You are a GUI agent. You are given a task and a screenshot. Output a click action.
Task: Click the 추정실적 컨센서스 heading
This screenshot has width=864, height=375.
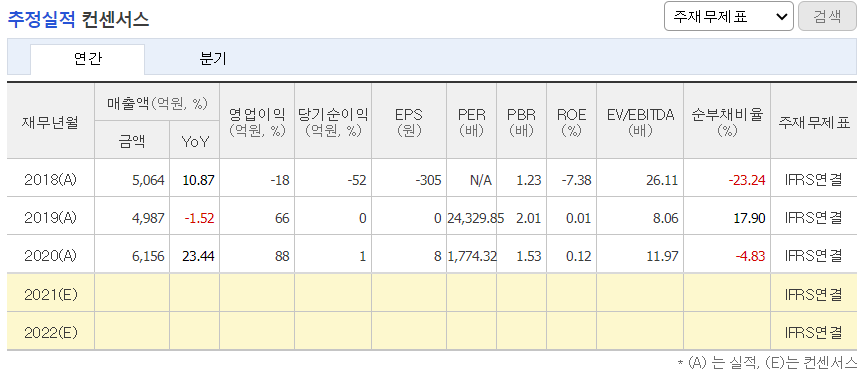tap(78, 20)
